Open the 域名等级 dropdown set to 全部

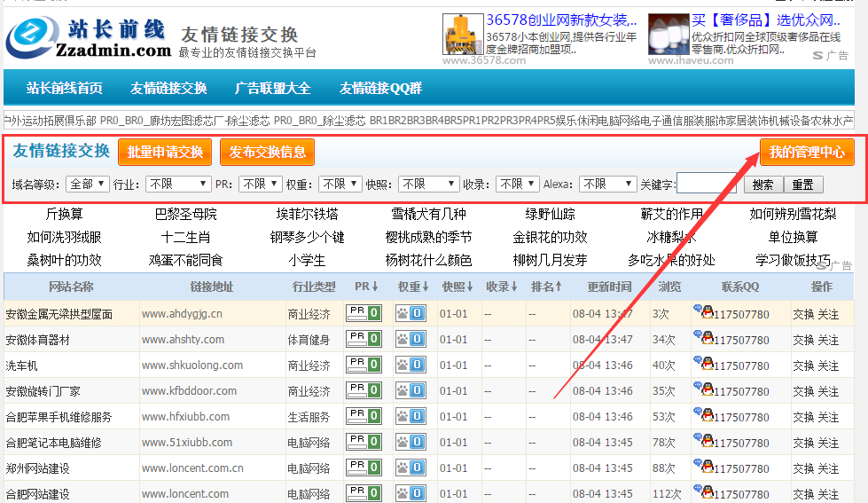pos(88,185)
